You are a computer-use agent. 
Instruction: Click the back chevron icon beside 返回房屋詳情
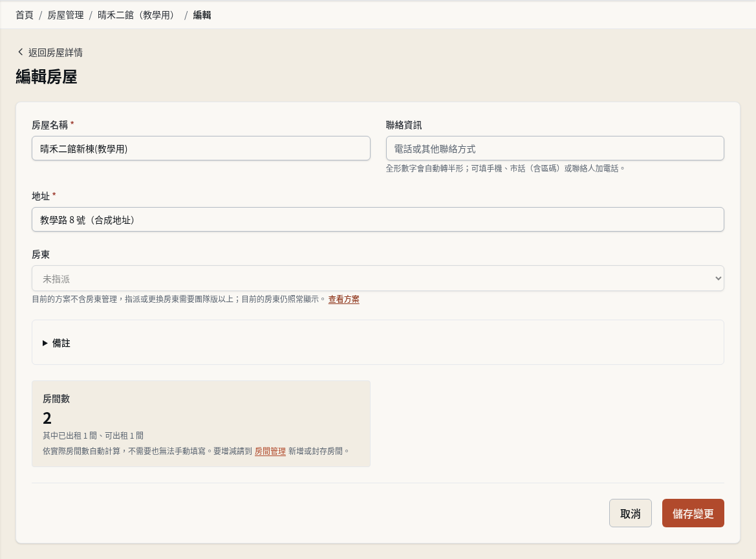click(x=20, y=52)
